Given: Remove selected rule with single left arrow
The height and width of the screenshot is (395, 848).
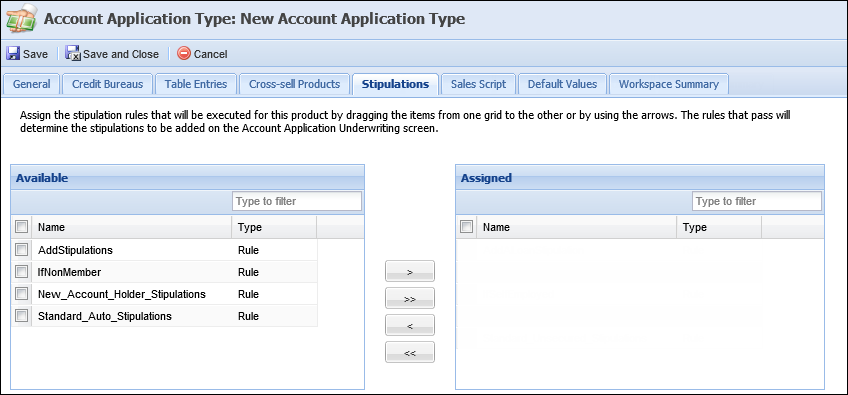Looking at the screenshot, I should (410, 325).
